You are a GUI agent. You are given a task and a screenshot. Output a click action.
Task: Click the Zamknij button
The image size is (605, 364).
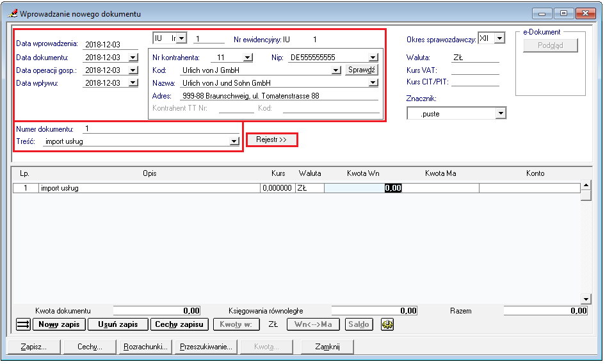327,347
